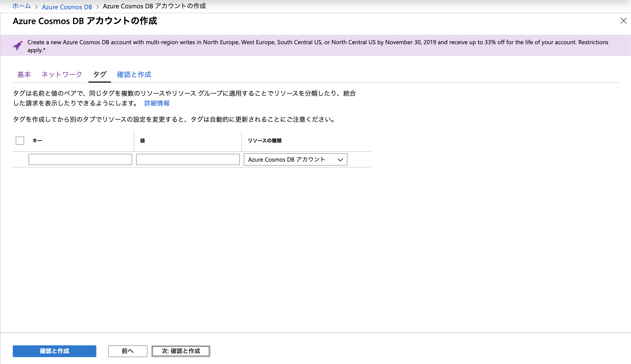Click the リソースの種類 column header
The height and width of the screenshot is (364, 631).
(265, 141)
